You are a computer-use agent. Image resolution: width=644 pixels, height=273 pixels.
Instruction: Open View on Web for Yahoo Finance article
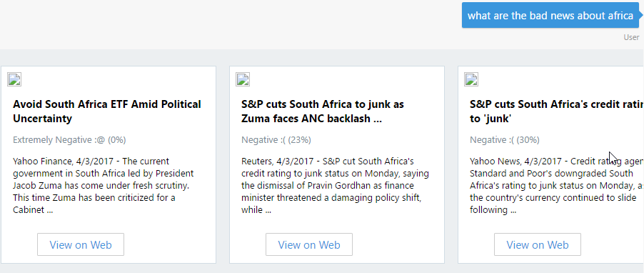81,244
